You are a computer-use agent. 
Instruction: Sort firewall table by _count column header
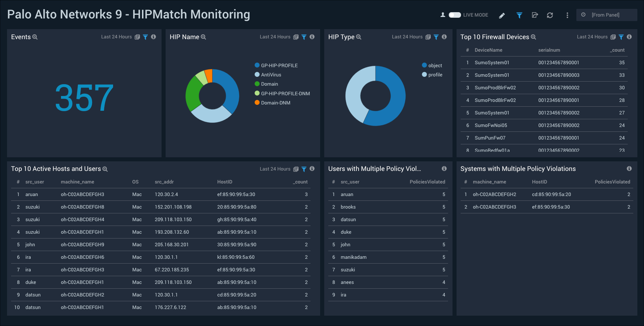click(617, 50)
